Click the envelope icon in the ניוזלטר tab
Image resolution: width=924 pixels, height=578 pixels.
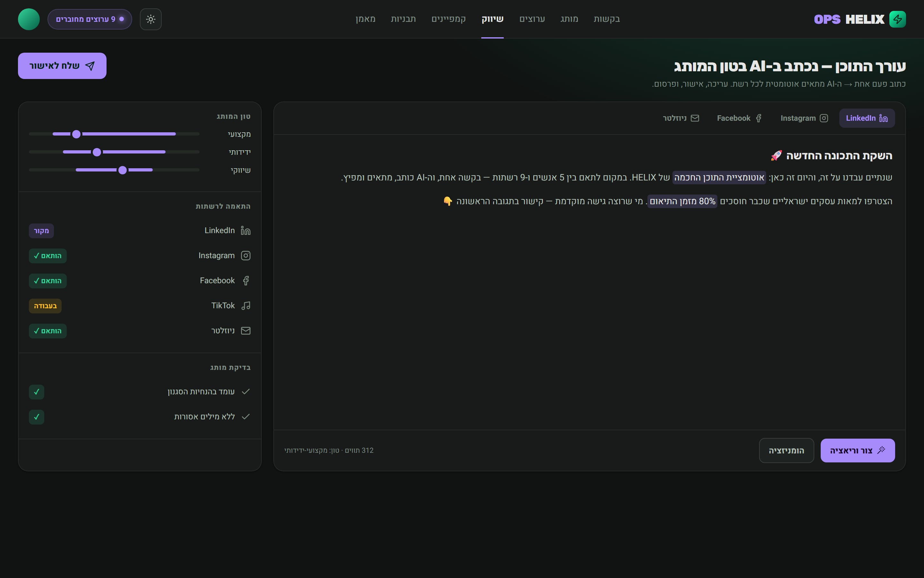click(695, 118)
